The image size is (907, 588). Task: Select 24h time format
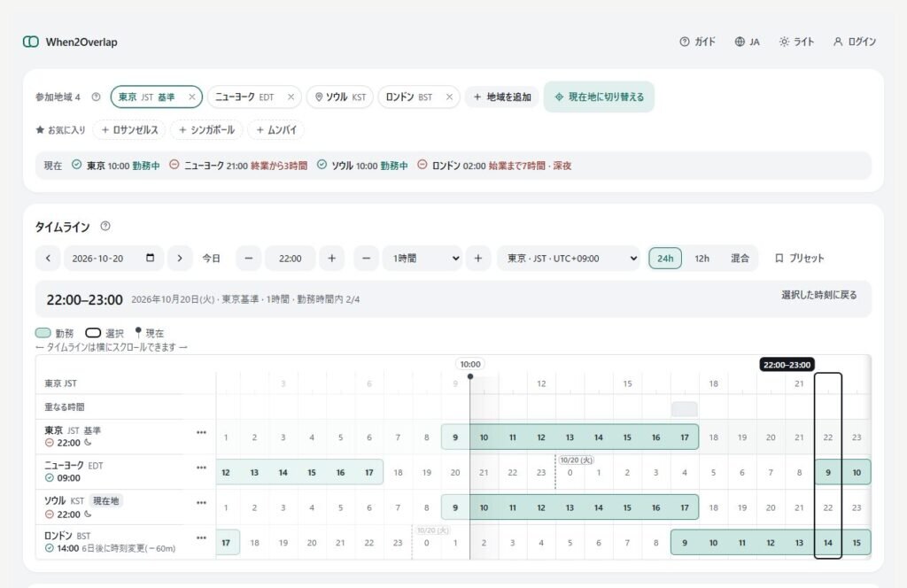(x=665, y=259)
